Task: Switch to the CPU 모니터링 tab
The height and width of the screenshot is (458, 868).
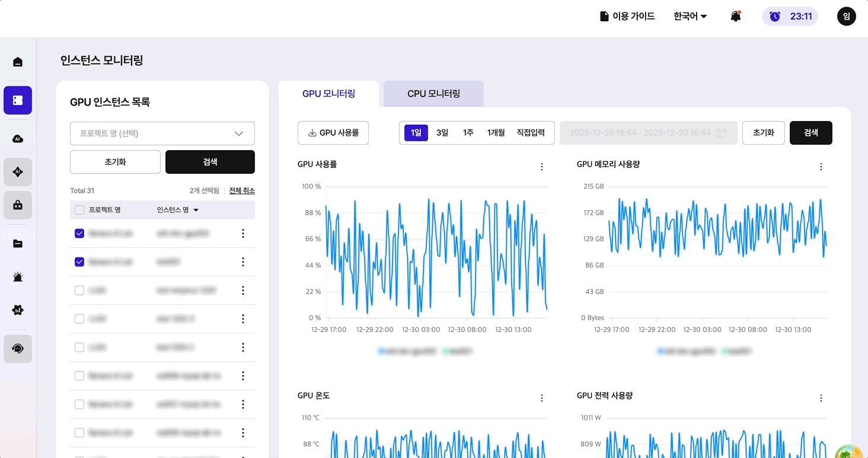Action: tap(433, 94)
